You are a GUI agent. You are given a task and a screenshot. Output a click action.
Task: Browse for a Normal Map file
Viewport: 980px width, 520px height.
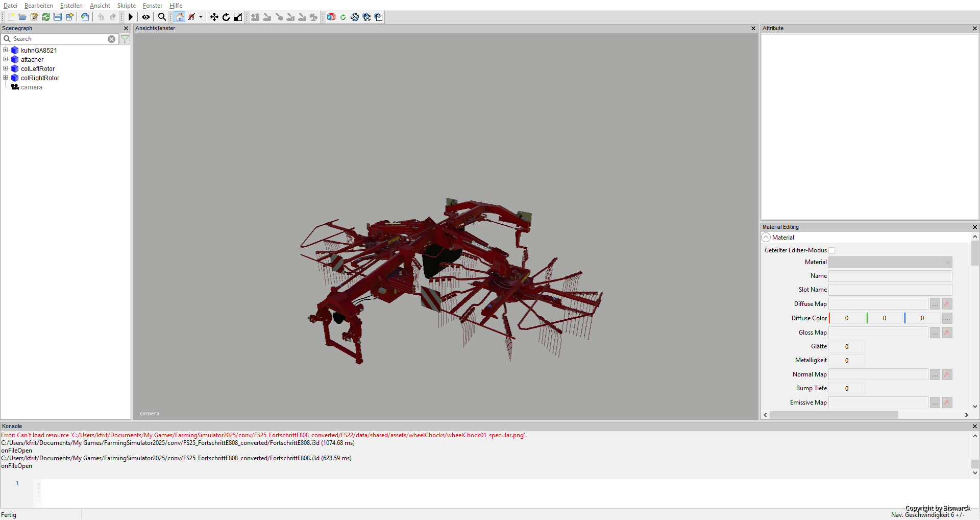935,374
